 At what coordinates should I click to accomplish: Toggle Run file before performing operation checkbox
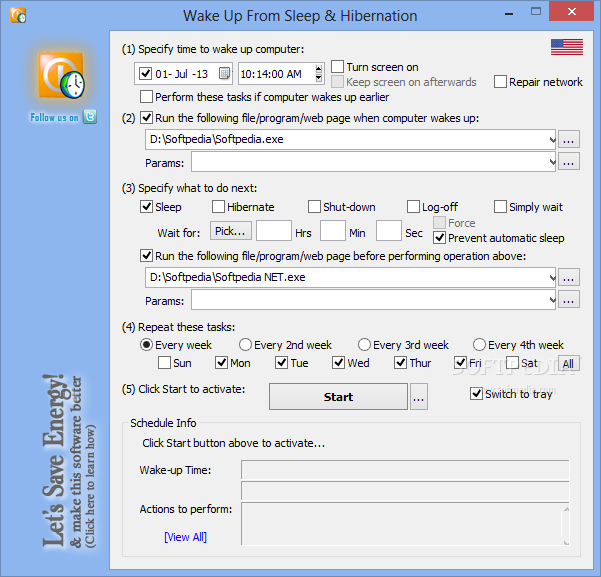point(146,256)
